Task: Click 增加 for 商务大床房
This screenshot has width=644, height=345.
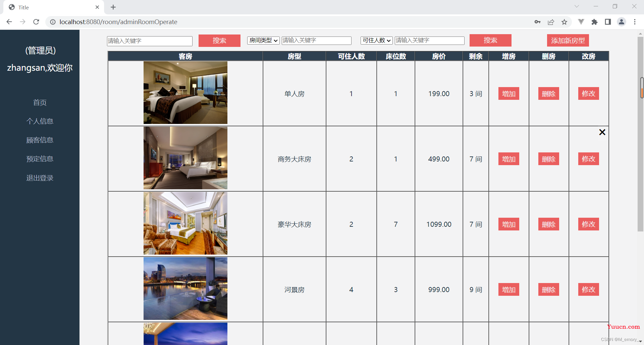Action: point(508,159)
